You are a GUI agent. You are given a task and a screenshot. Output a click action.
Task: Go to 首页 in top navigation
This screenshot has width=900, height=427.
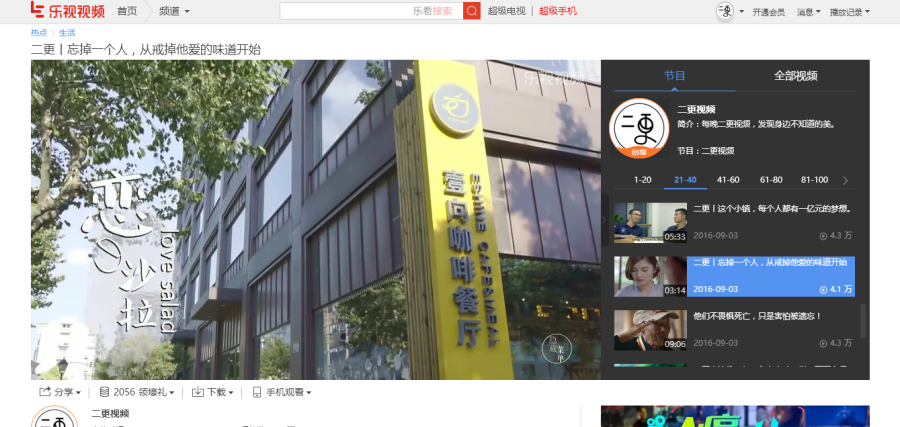[127, 11]
